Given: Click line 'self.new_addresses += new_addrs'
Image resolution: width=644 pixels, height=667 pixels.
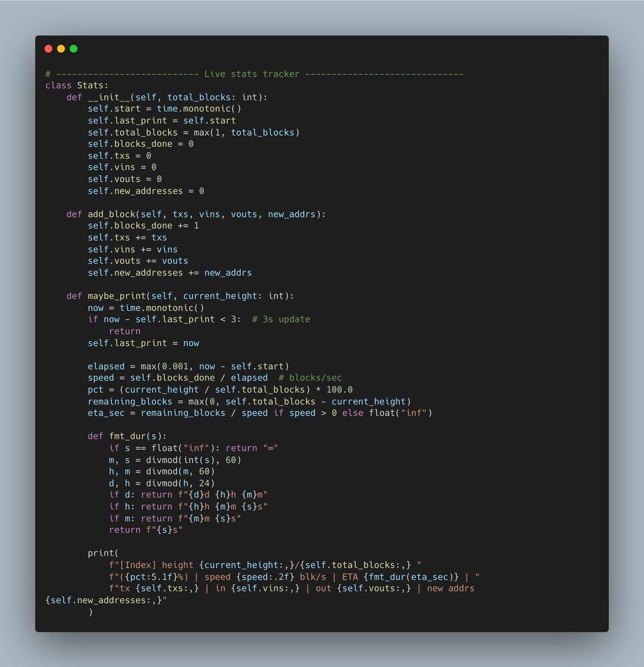Looking at the screenshot, I should point(170,272).
